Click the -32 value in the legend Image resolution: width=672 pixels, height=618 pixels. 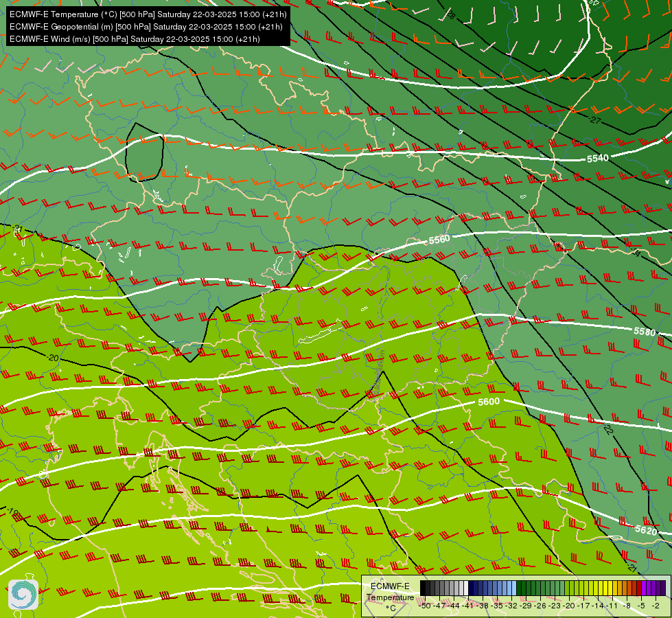click(511, 606)
